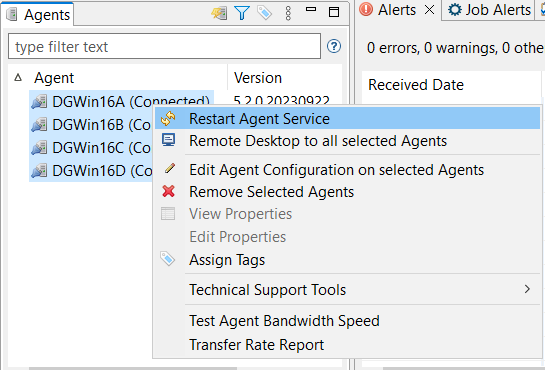
Task: Click the red X Remove Selected Agents icon
Action: (x=168, y=191)
